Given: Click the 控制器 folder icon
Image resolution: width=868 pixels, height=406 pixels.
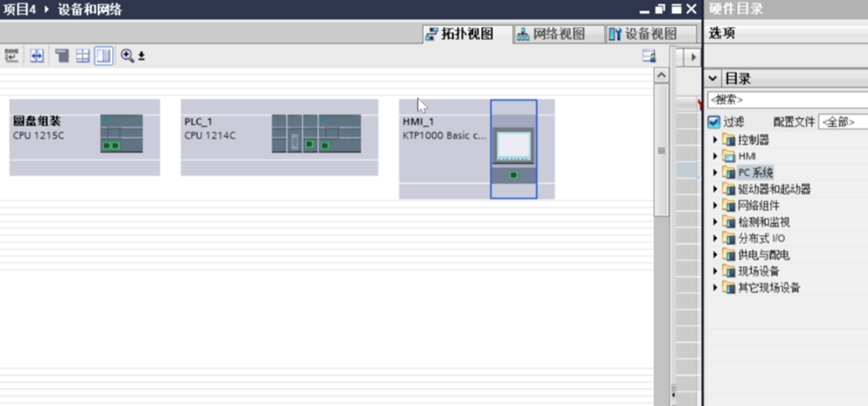Looking at the screenshot, I should click(728, 140).
